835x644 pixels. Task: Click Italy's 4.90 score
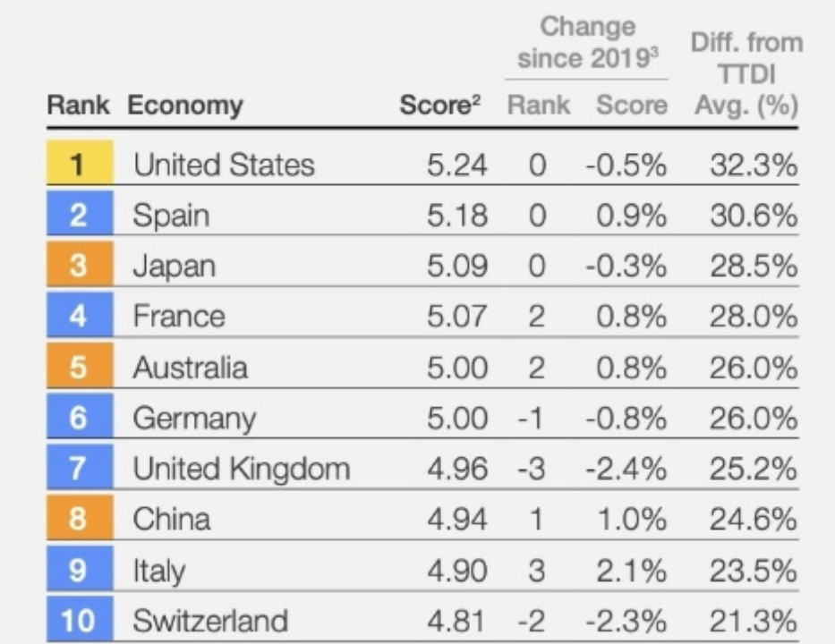457,571
